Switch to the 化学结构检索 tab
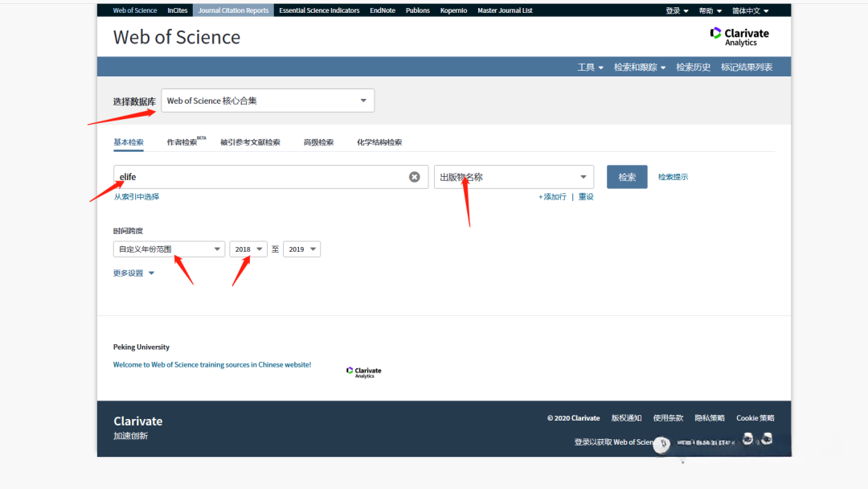The image size is (868, 489). [x=379, y=142]
